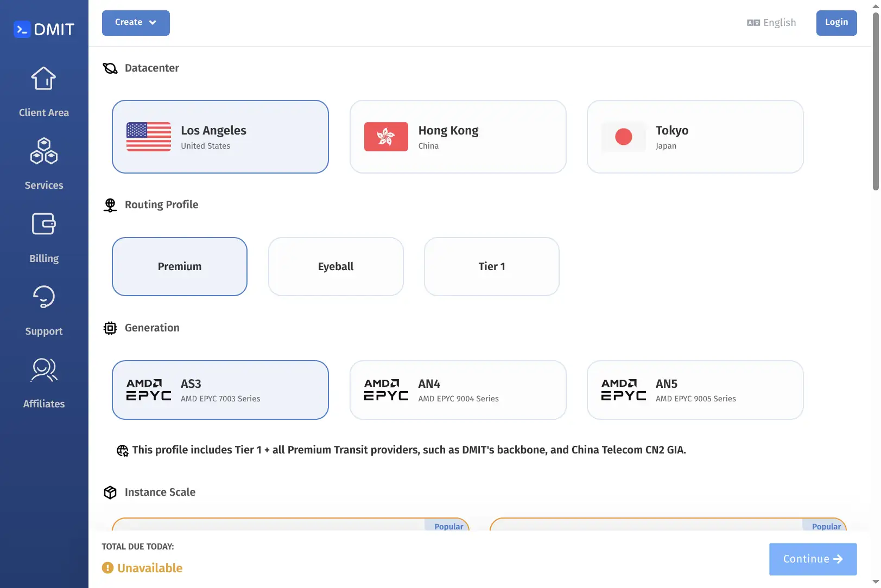Click the Routing Profile globe icon
The width and height of the screenshot is (881, 588).
tap(110, 205)
